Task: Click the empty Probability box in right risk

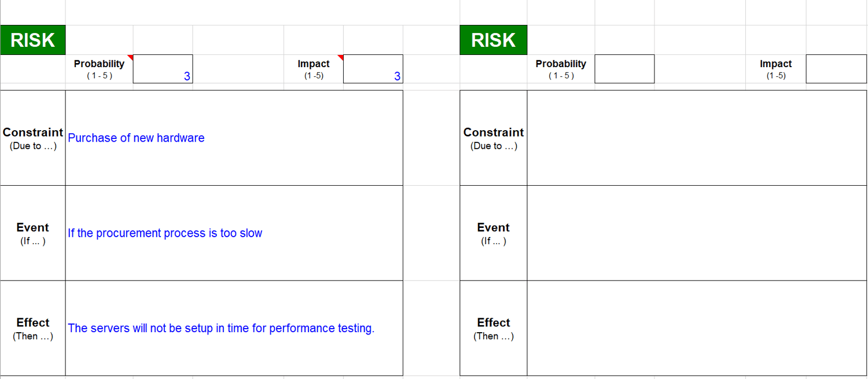Action: (x=624, y=69)
